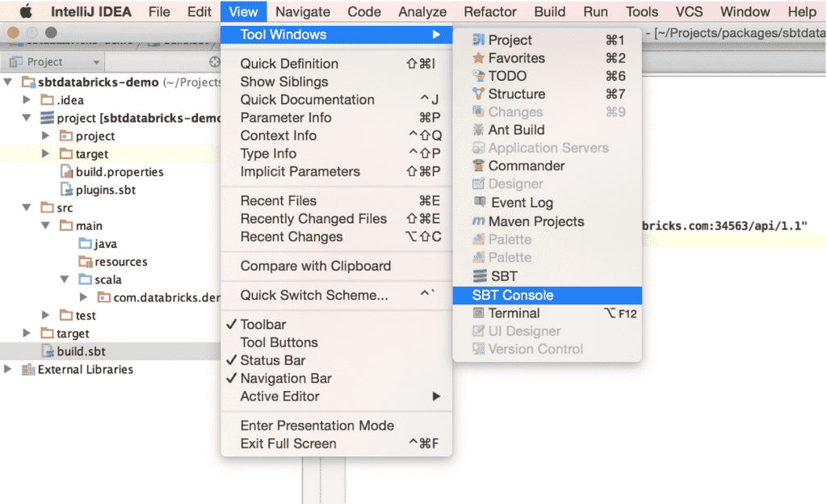Image resolution: width=827 pixels, height=504 pixels.
Task: Click the Ant Build icon
Action: (x=479, y=130)
